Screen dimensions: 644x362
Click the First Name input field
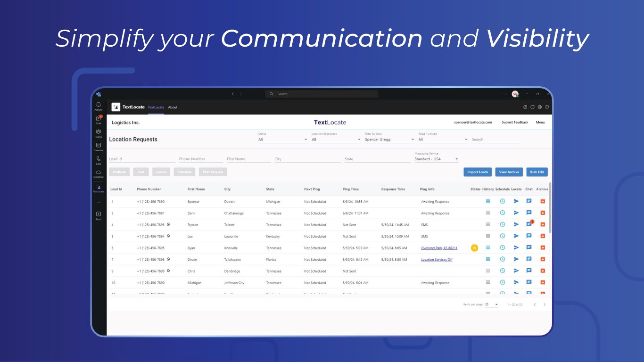(x=249, y=159)
